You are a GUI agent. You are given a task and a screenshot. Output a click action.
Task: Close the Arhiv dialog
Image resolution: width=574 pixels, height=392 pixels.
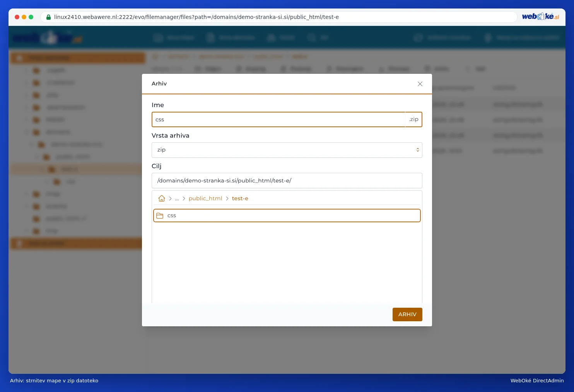(420, 84)
